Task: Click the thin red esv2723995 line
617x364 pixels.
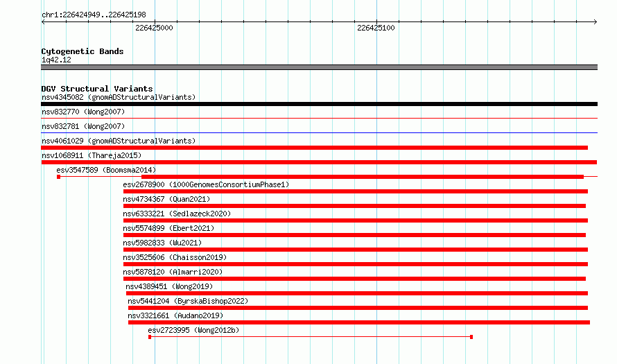Action: pos(311,337)
